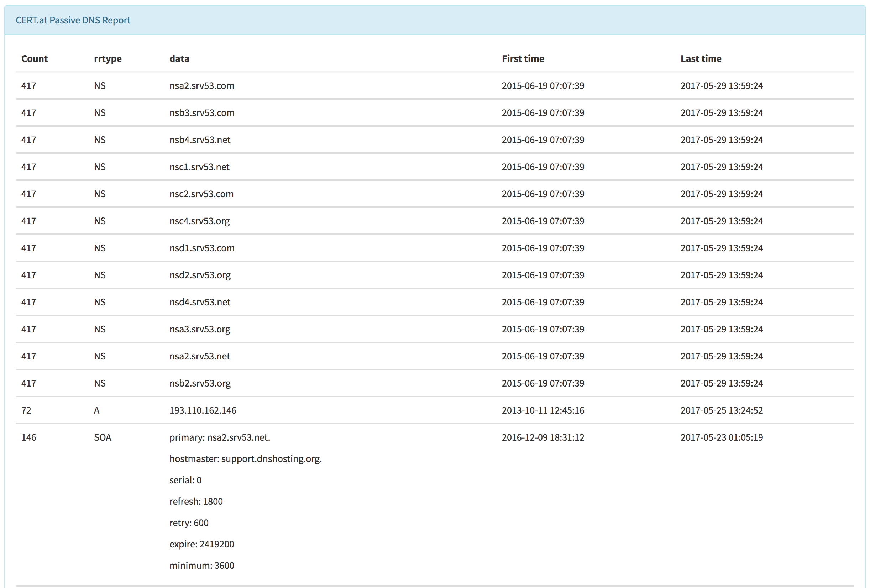Click the Count column header
870x588 pixels.
coord(35,59)
